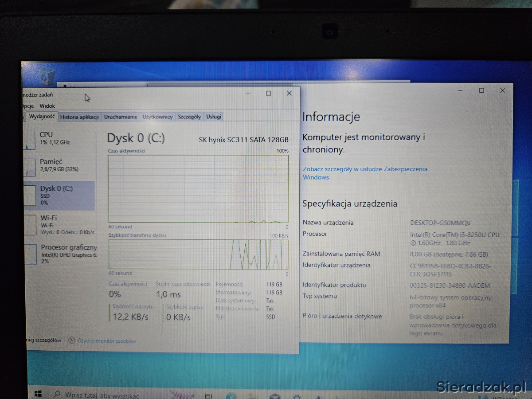Click the DESKTOP-GS0MMQV device name

coord(441,223)
